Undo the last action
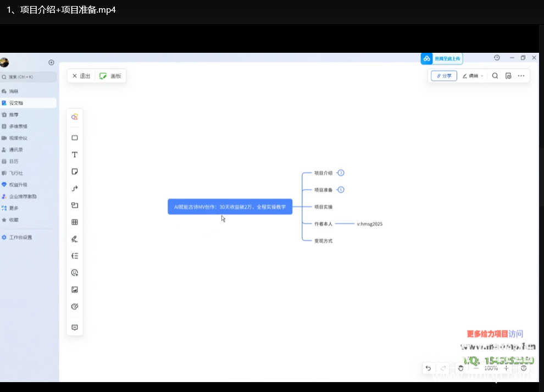Image resolution: width=544 pixels, height=392 pixels. pyautogui.click(x=429, y=368)
